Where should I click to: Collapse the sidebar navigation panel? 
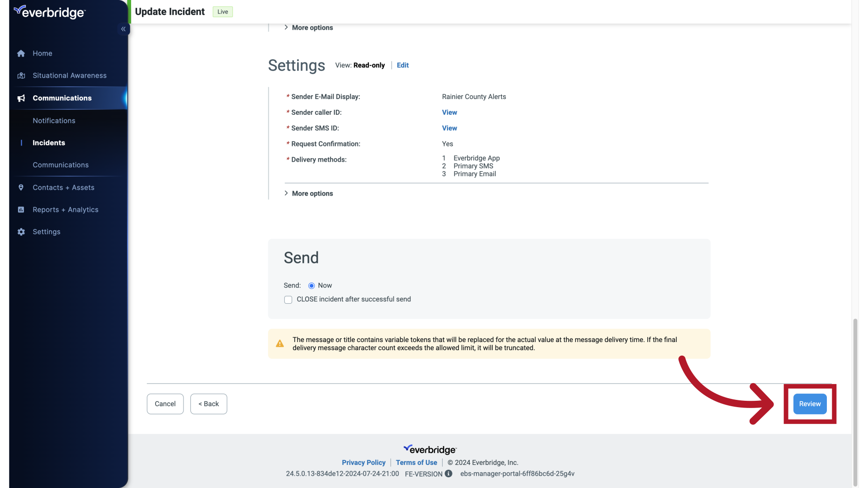click(x=123, y=28)
